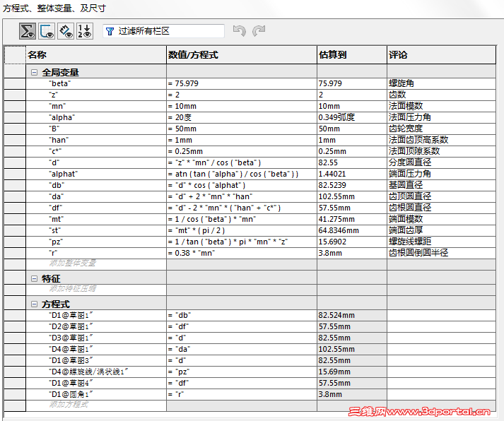Edit the 齿数 comment cell
Viewport: 504px width, 421px height.
[441, 95]
